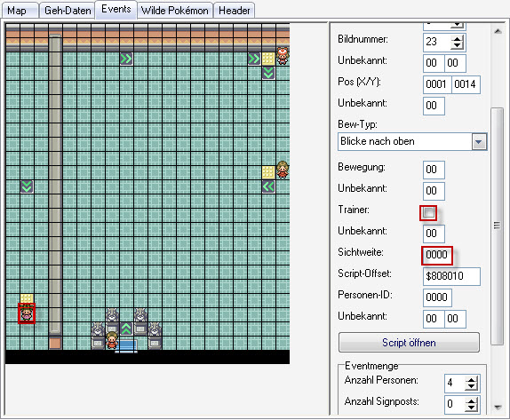Viewport: 510px width, 420px height.
Task: Click the Unbekannt field below Bewegung
Action: tap(434, 191)
